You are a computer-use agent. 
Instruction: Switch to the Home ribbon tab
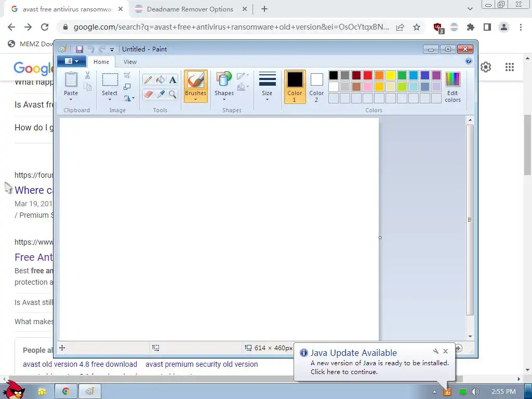101,62
